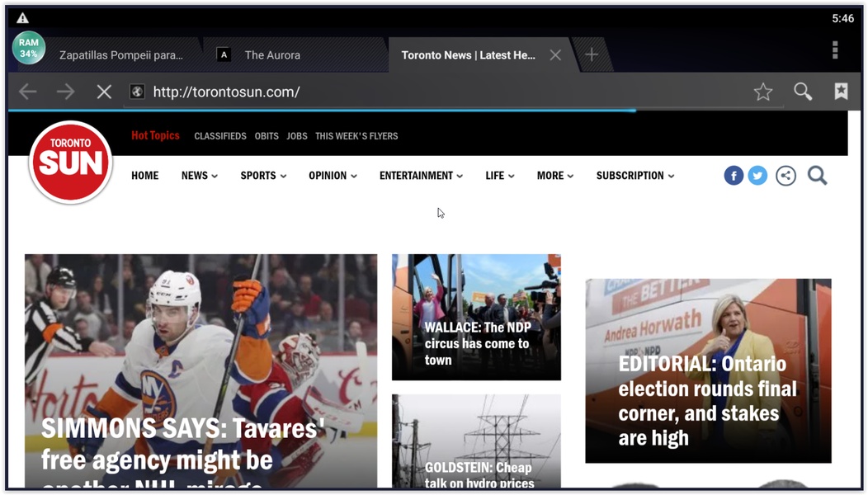Close the Toronto News tab
The height and width of the screenshot is (495, 868).
click(x=555, y=54)
